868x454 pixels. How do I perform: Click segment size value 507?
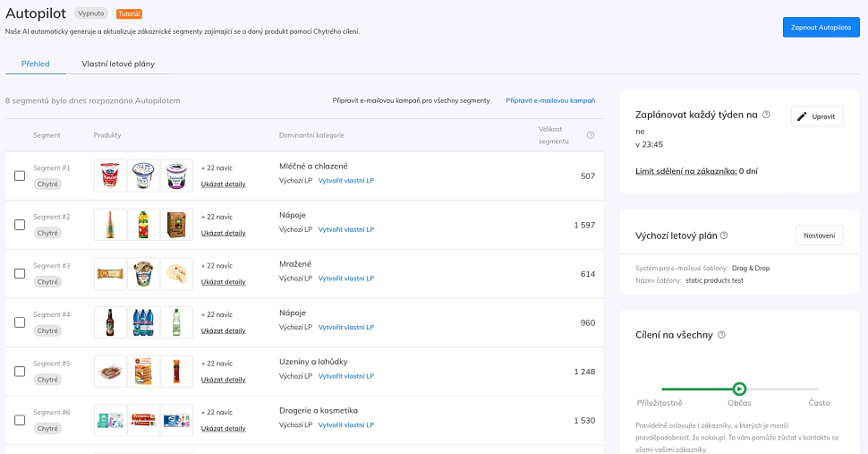pos(588,176)
